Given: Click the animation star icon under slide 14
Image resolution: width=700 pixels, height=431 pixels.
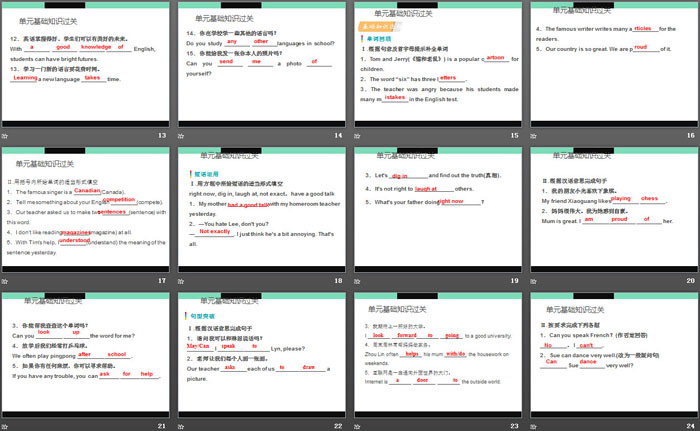Looking at the screenshot, I should [x=183, y=136].
